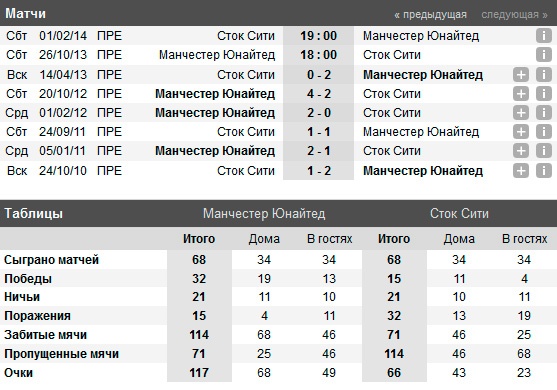The height and width of the screenshot is (390, 557).
Task: Expand details with plus on 14/04/13 match
Action: point(521,75)
